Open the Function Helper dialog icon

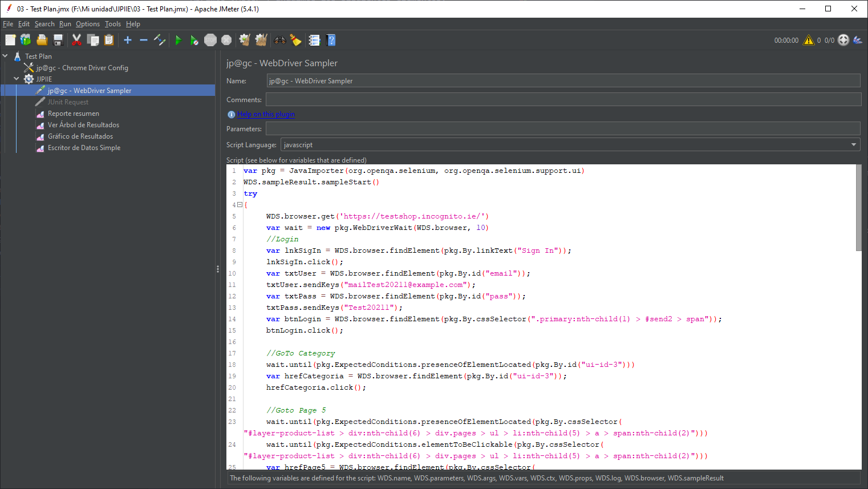pos(314,40)
